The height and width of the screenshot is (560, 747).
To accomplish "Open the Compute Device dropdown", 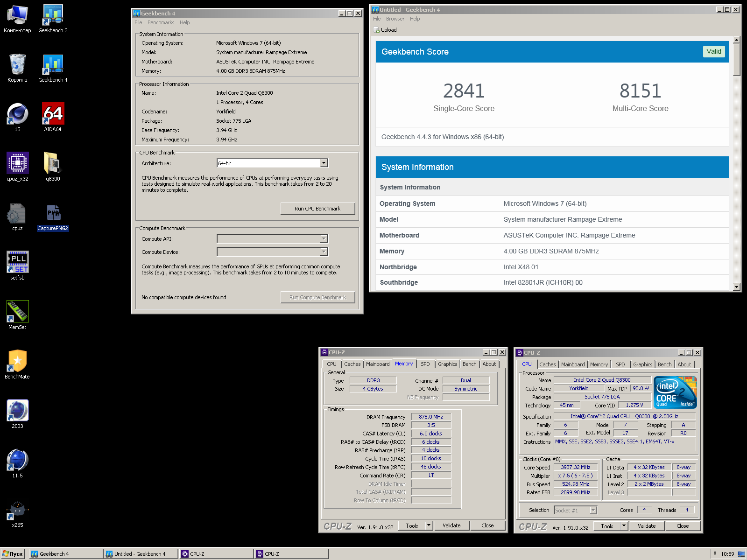I will 324,252.
